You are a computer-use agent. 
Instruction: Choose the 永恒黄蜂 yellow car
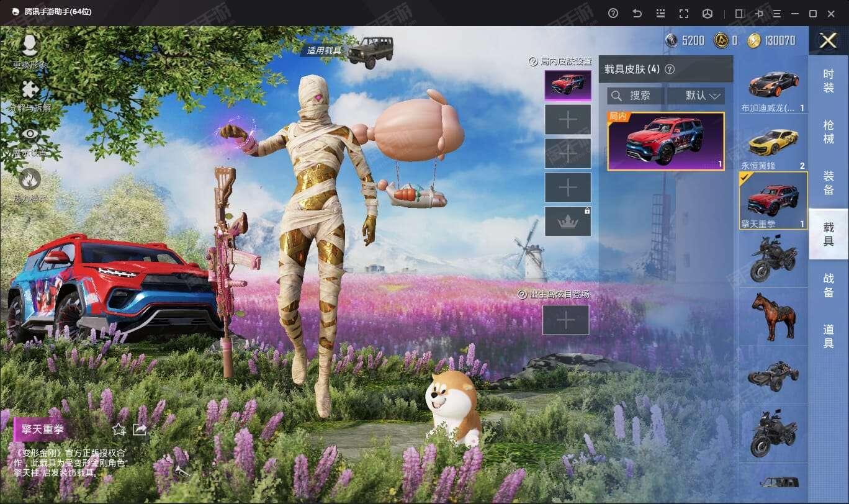[773, 144]
